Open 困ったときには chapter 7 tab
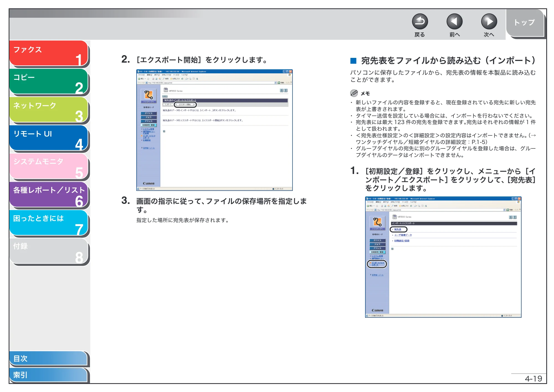554x392 pixels. click(x=49, y=223)
